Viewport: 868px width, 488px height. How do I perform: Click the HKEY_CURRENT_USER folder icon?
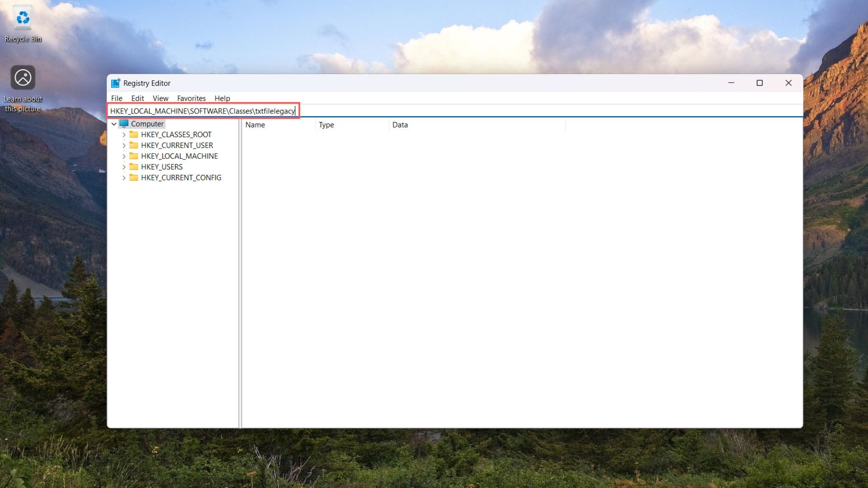134,145
